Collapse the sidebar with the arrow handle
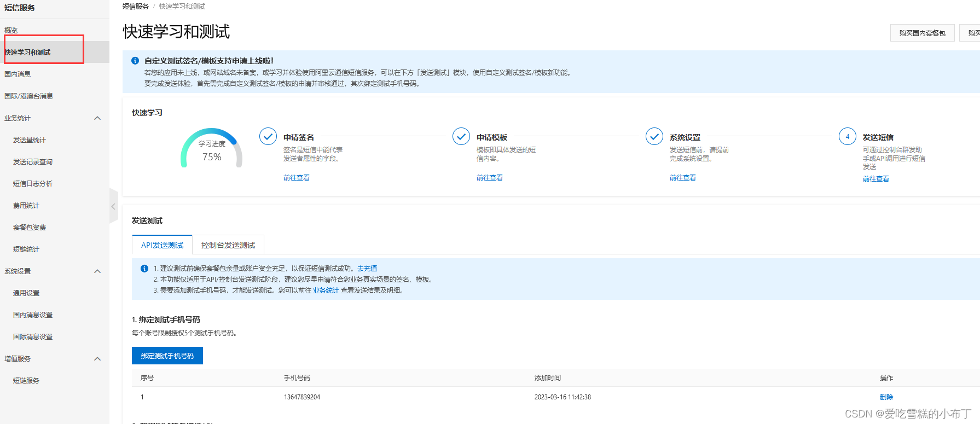The height and width of the screenshot is (424, 980). [x=113, y=206]
